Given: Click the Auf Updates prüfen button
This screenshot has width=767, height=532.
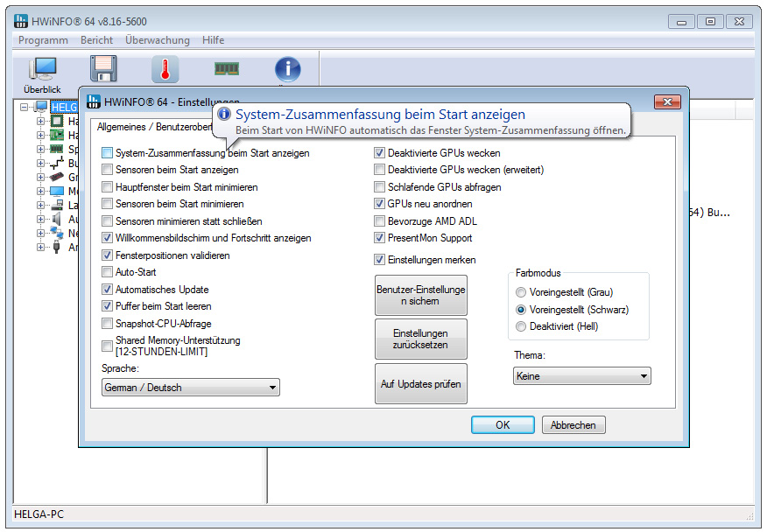Looking at the screenshot, I should click(x=420, y=384).
